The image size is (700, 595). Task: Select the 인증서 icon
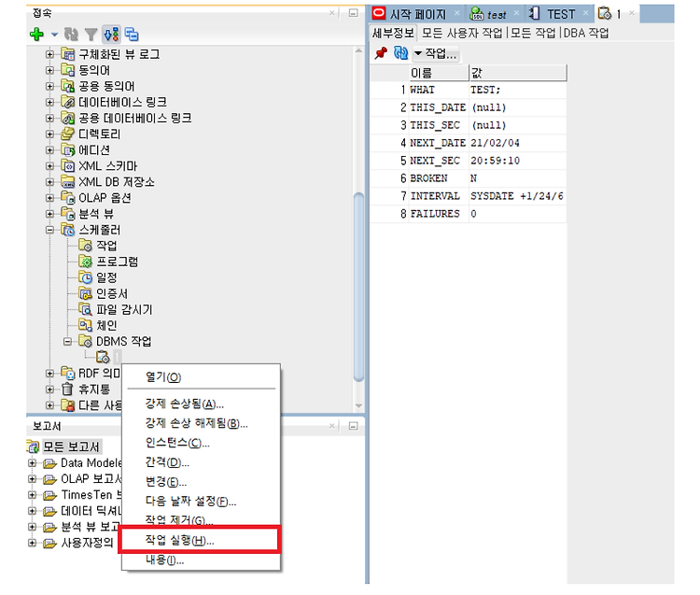coord(85,293)
